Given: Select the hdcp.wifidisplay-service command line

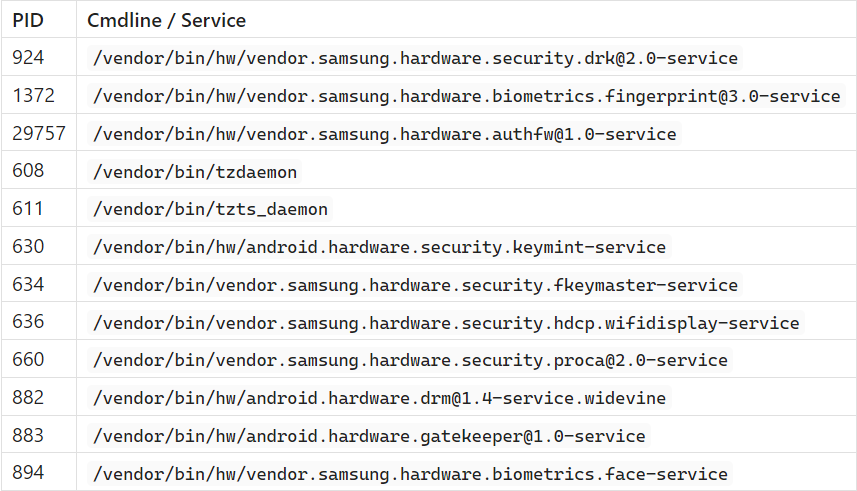Looking at the screenshot, I should pos(446,323).
